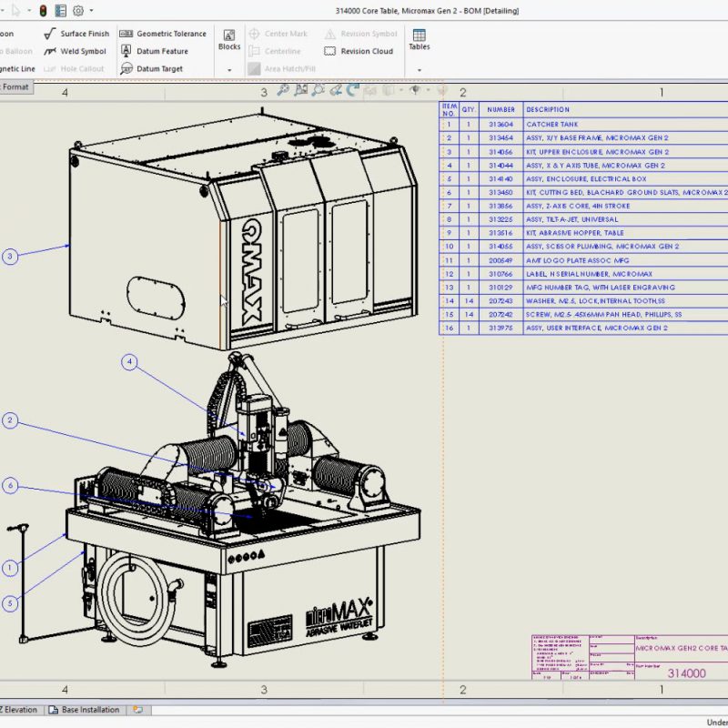Click the NUMBER column header in BOM
Image resolution: width=728 pixels, height=728 pixels.
tap(501, 109)
